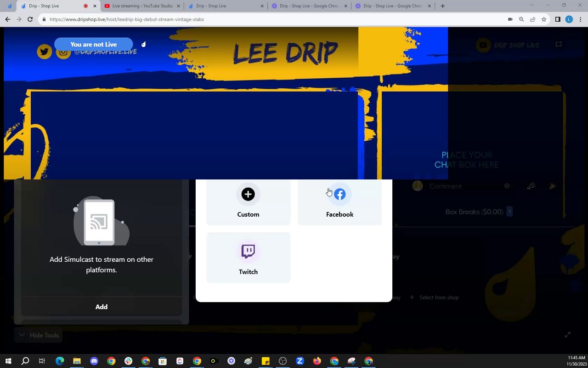The image size is (588, 368).
Task: Click Select from shop link
Action: (x=434, y=298)
